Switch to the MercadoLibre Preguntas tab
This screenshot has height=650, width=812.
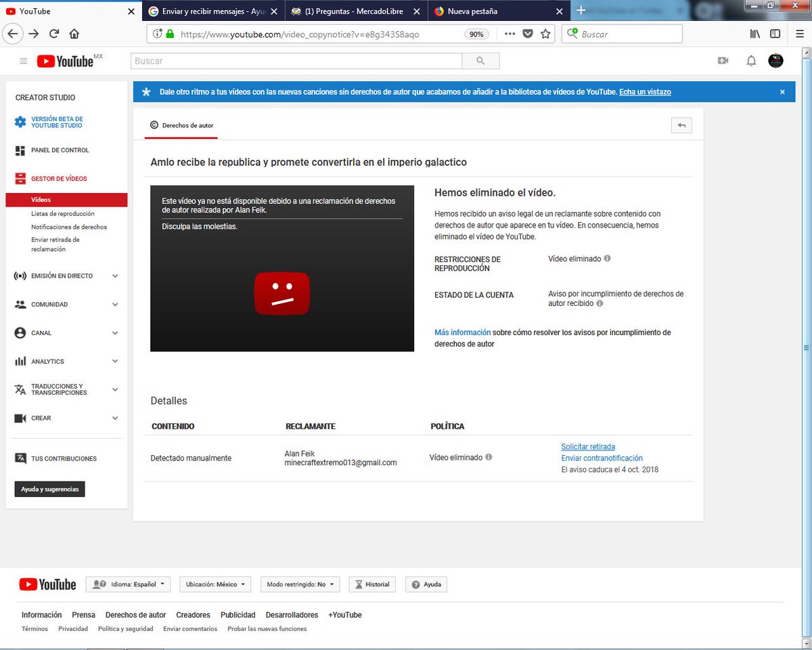point(356,11)
